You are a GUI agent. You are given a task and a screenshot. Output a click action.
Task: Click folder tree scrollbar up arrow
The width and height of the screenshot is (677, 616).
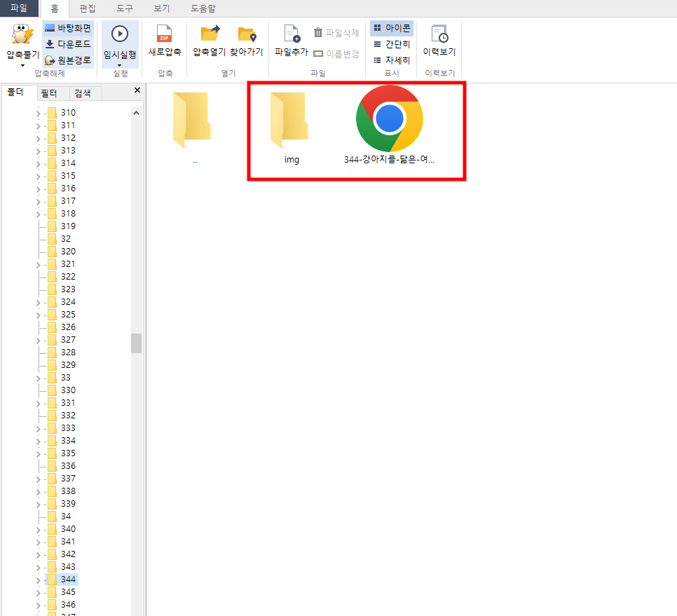point(137,113)
